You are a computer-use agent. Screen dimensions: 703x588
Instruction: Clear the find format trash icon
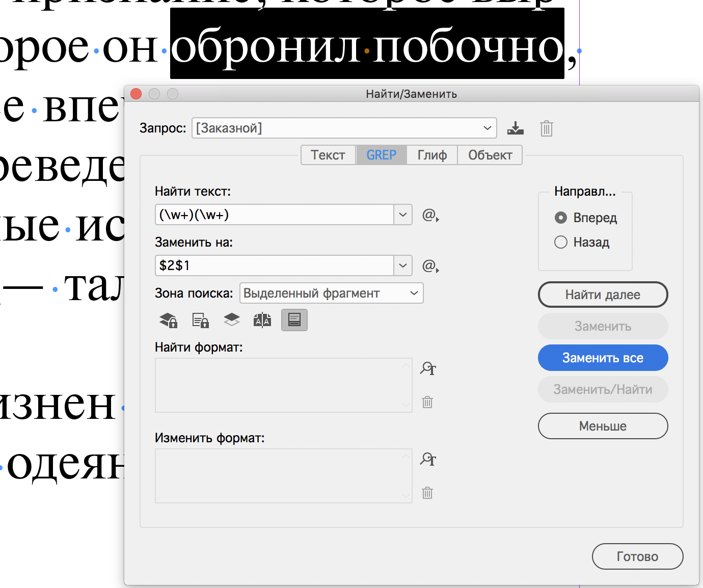coord(427,402)
